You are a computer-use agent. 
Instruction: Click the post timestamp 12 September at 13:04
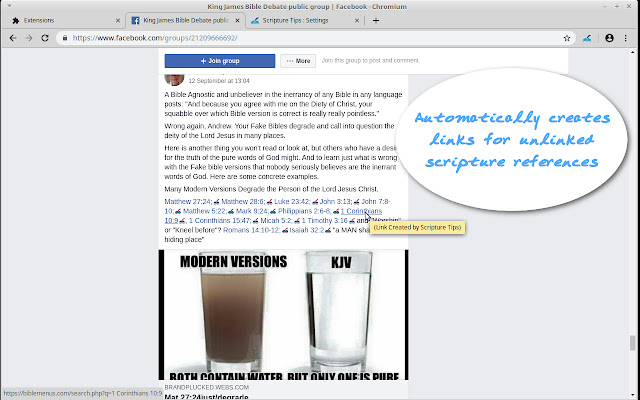(x=219, y=81)
